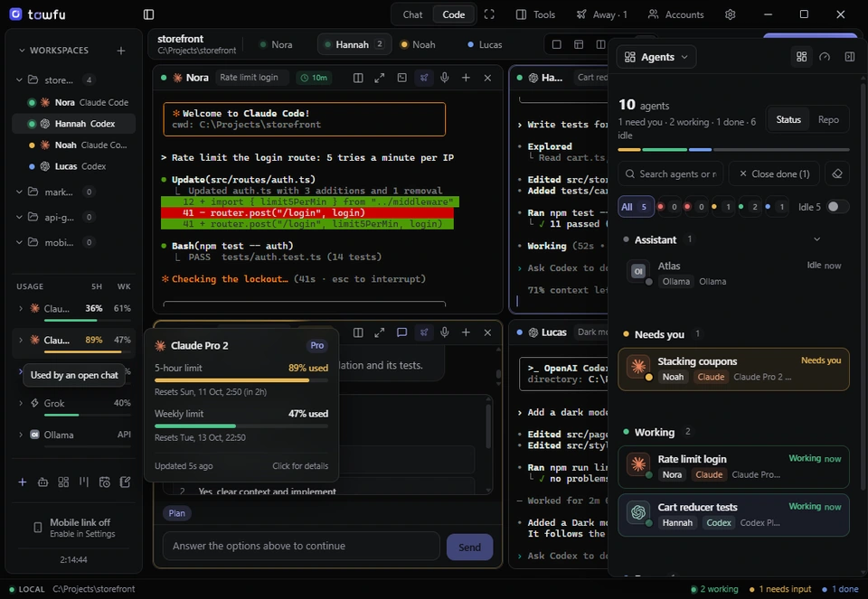The width and height of the screenshot is (868, 599).
Task: Filter agents by yellow needs-you status
Action: (722, 207)
